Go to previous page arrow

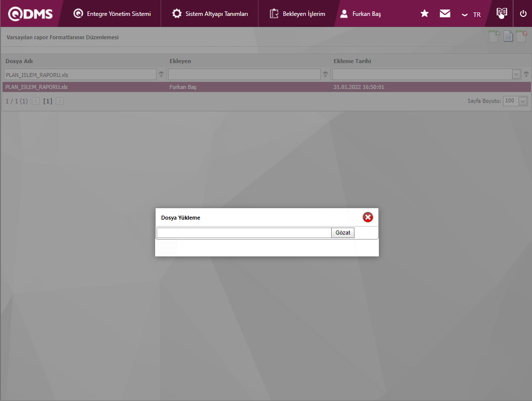pyautogui.click(x=36, y=101)
